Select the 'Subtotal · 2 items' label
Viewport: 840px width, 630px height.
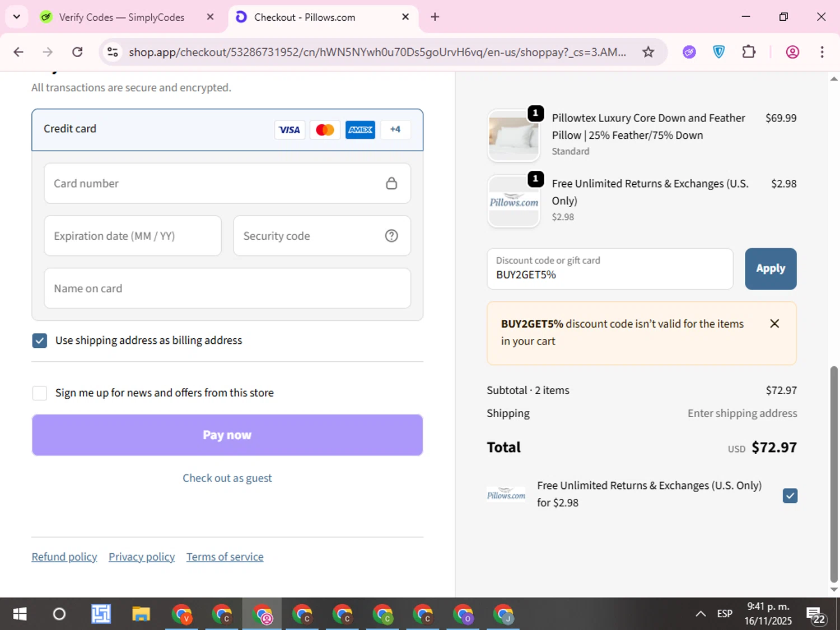pos(528,390)
